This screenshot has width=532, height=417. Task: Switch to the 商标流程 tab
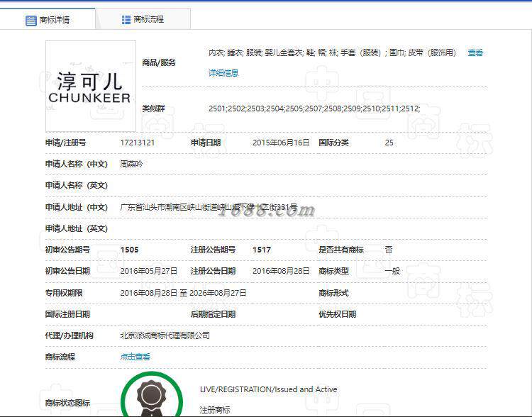pos(143,19)
